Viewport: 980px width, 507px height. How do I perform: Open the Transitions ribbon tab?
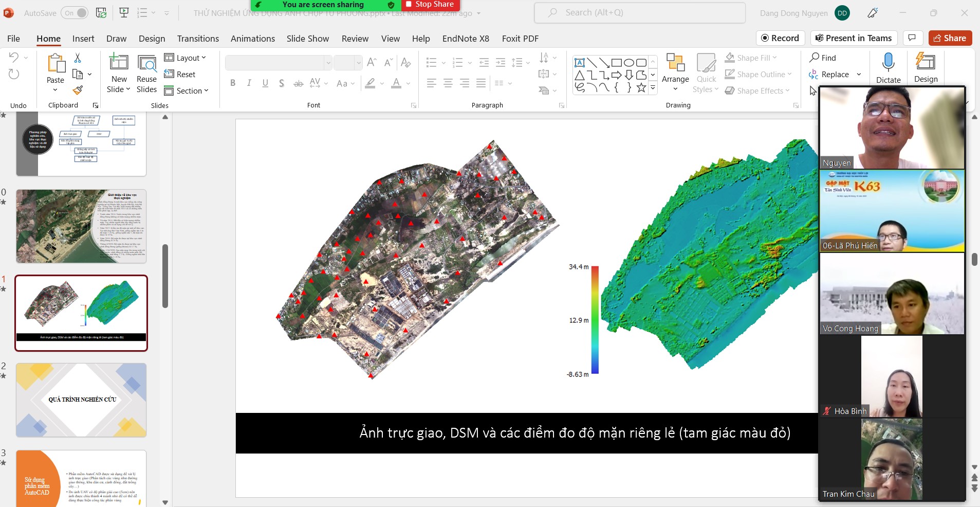[198, 39]
